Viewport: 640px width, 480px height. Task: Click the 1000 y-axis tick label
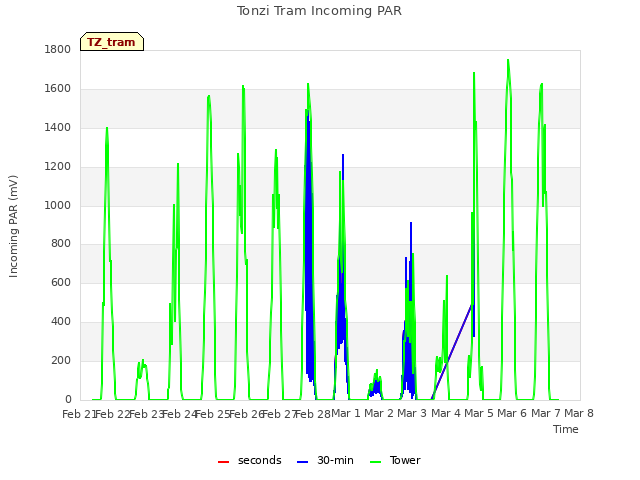coord(58,205)
